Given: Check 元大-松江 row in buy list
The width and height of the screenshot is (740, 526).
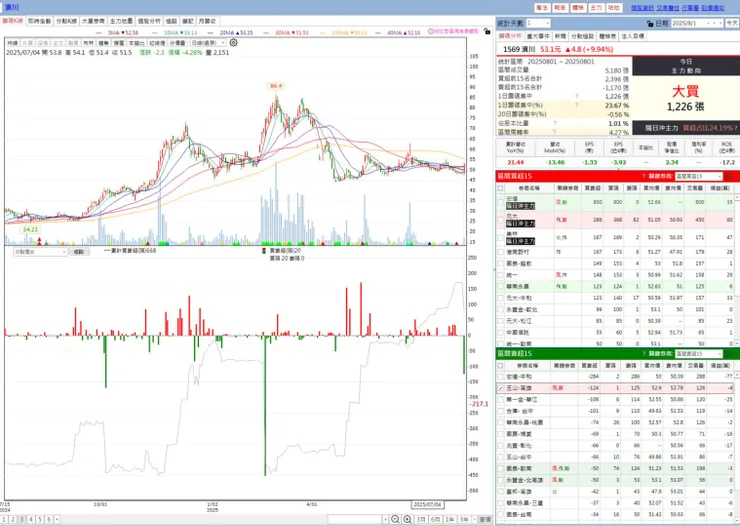Looking at the screenshot, I should pos(501,321).
